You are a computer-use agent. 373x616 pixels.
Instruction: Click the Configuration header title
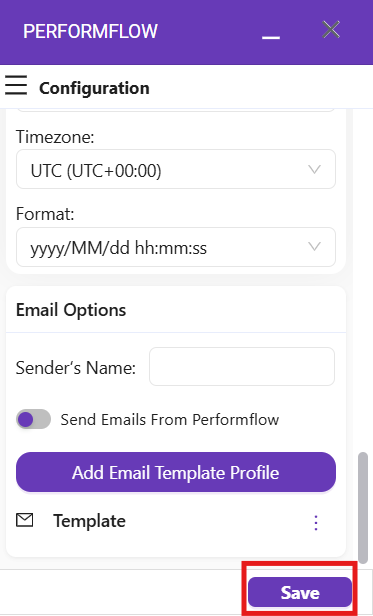pyautogui.click(x=94, y=88)
